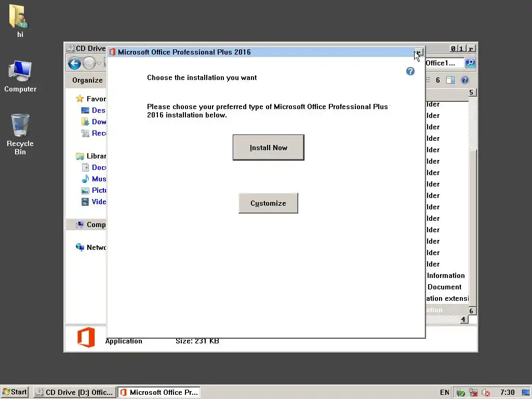Open the Pictures library
Image resolution: width=532 pixels, height=399 pixels.
point(94,190)
